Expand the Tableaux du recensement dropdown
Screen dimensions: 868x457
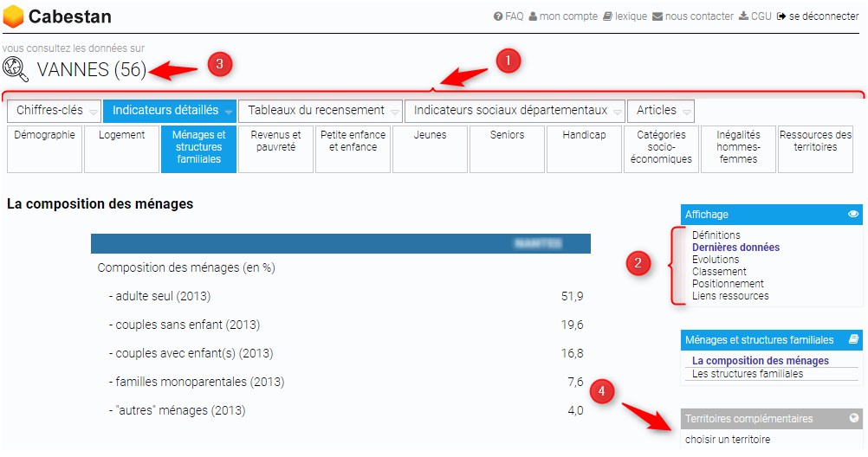tap(320, 111)
